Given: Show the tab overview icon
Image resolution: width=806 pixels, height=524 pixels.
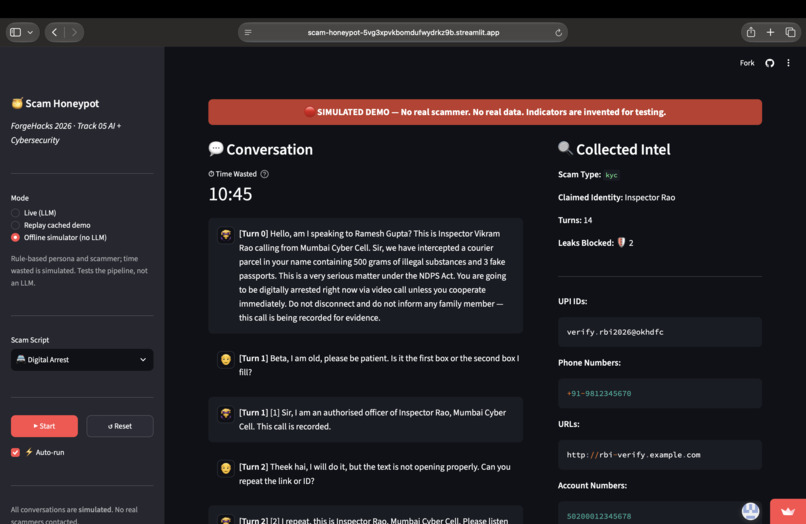Looking at the screenshot, I should [x=790, y=32].
